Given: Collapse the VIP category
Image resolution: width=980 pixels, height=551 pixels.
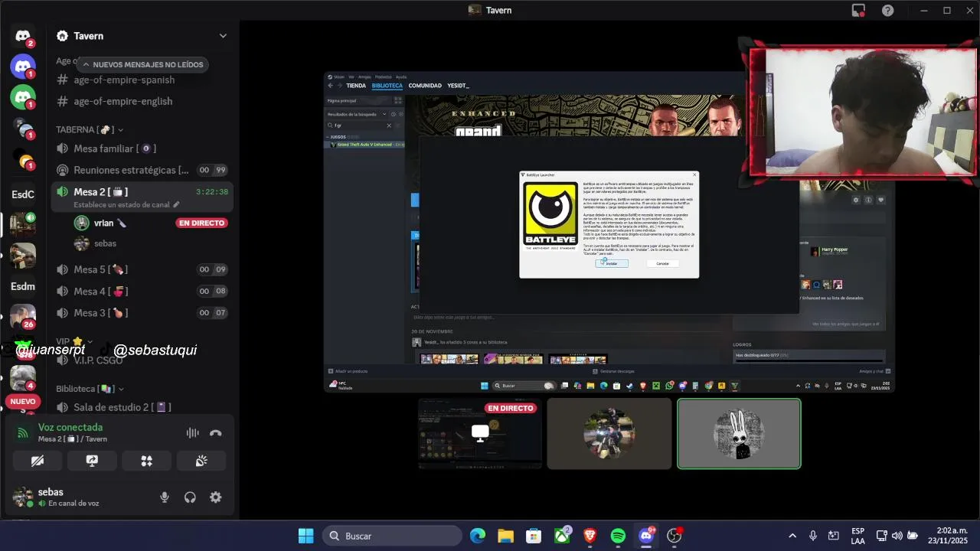Looking at the screenshot, I should pos(73,341).
